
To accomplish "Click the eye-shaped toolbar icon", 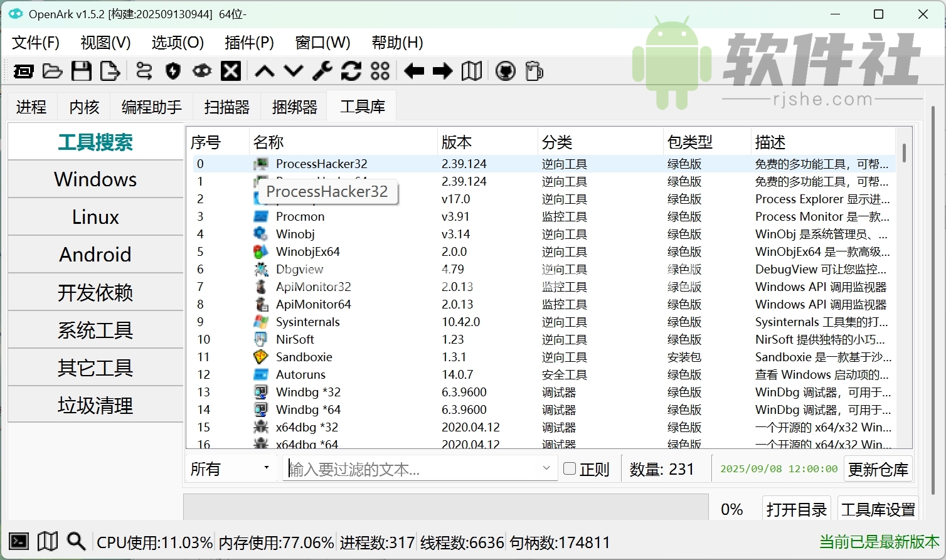I will 201,71.
